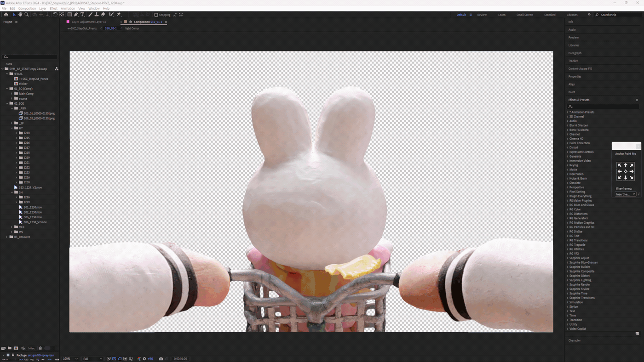Click the delete trash icon in Project panel
Viewport: 644px width, 362px height.
click(x=40, y=348)
